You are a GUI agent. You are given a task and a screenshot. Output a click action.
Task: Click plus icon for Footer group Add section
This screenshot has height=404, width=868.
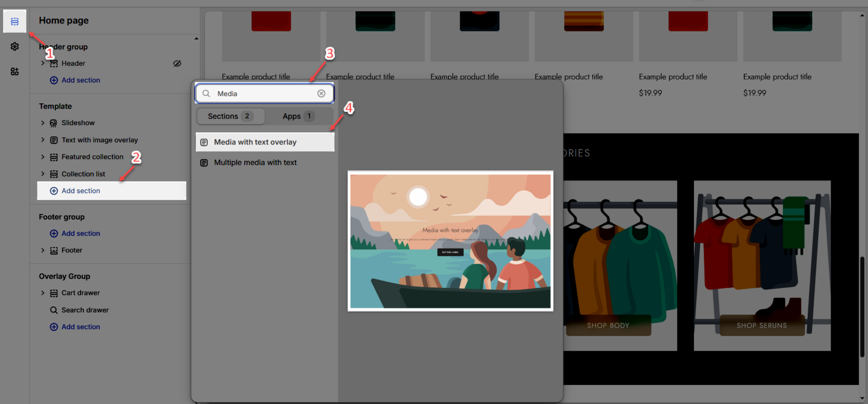[x=54, y=233]
